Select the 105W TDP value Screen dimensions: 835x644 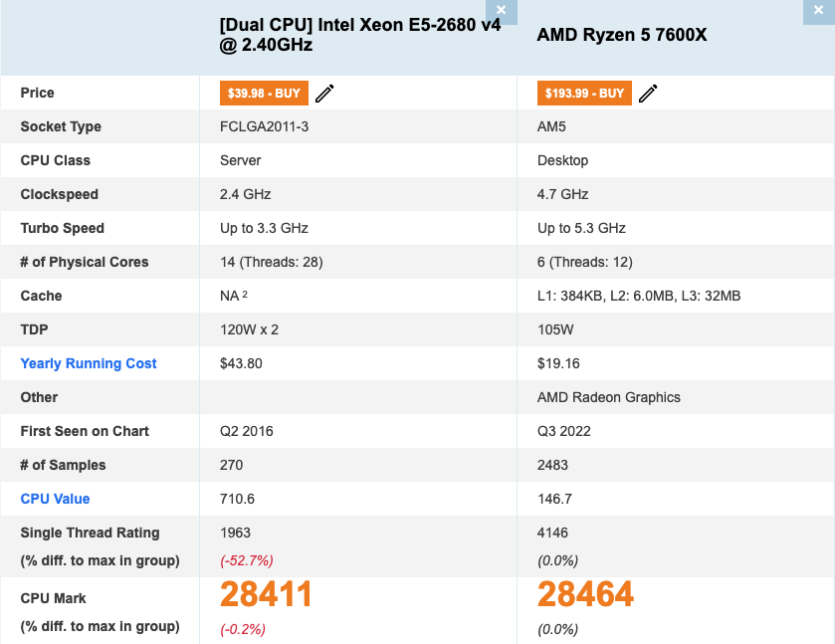point(555,329)
